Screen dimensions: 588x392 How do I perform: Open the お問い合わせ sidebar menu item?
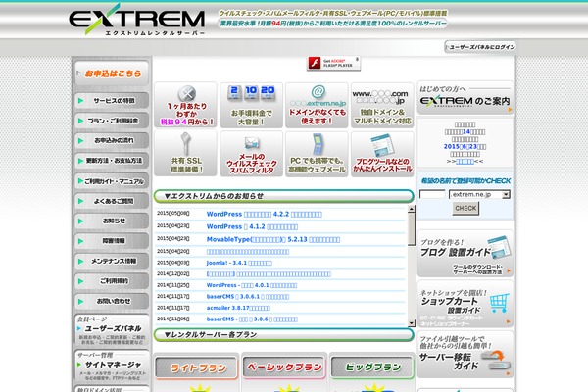(112, 301)
